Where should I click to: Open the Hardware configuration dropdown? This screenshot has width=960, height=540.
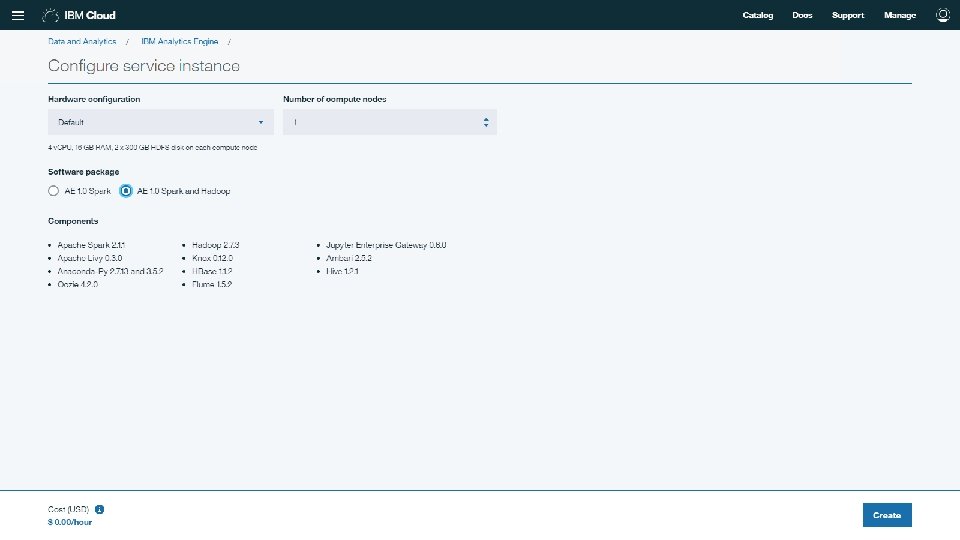(160, 122)
